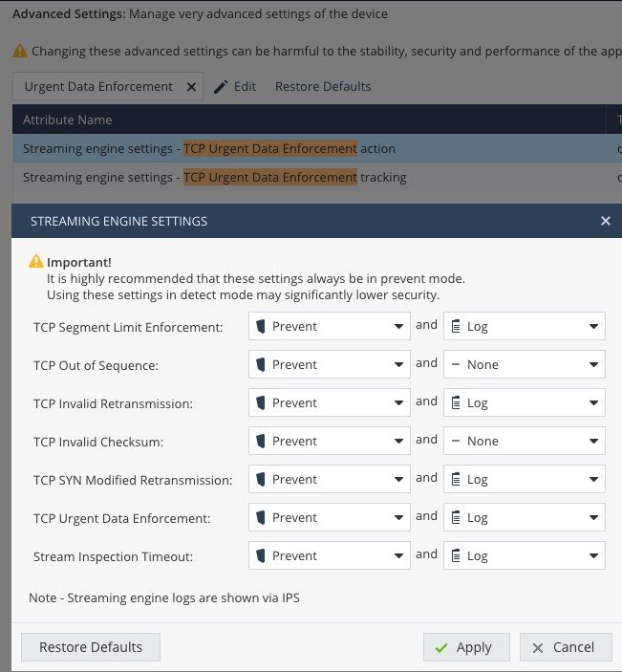Image resolution: width=622 pixels, height=672 pixels.
Task: Click the shield icon for TCP Segment Limit
Action: pos(261,326)
